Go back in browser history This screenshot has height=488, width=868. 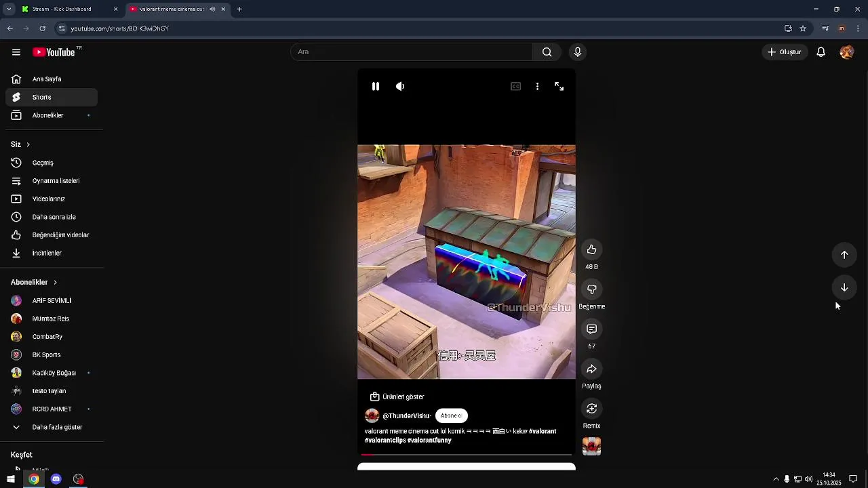click(10, 28)
